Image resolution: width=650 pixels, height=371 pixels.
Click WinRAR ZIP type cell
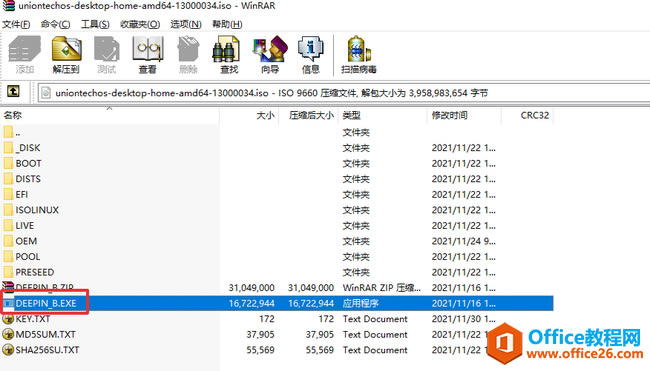point(381,288)
